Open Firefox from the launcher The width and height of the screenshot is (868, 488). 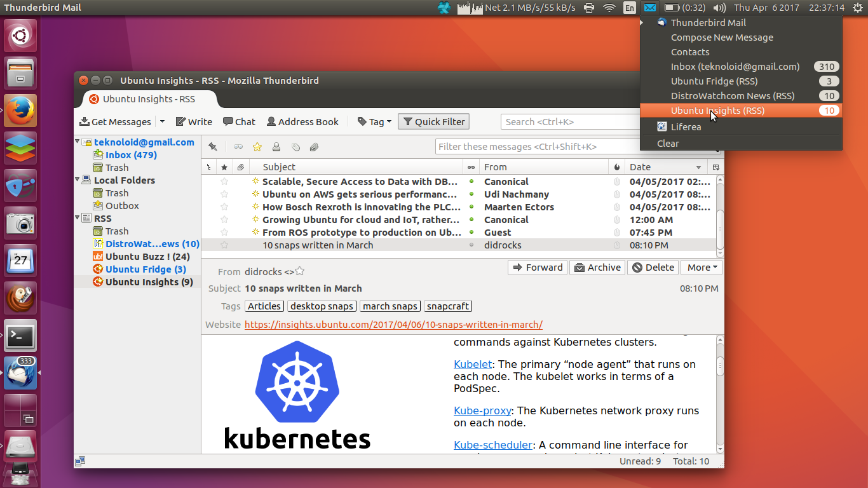[x=21, y=111]
